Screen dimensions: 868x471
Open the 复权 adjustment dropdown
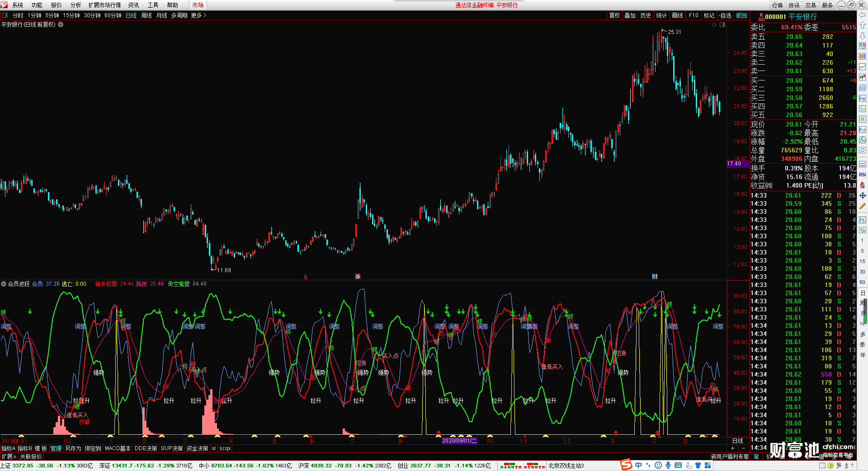[x=614, y=15]
